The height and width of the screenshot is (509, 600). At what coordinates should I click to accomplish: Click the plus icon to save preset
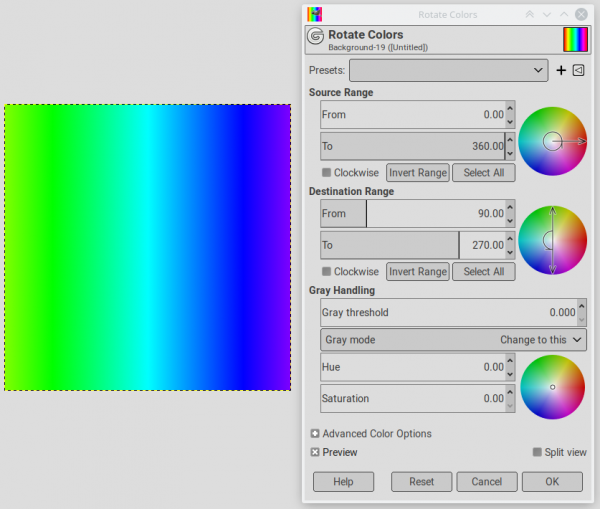(561, 70)
